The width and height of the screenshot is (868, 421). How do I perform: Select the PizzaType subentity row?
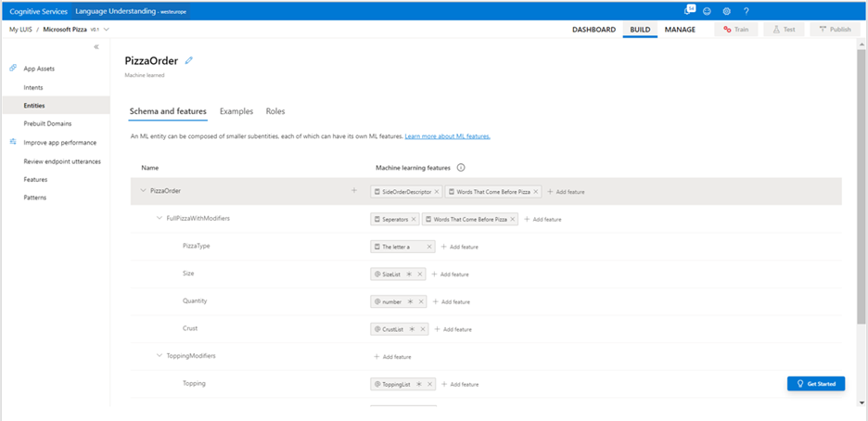(x=486, y=246)
